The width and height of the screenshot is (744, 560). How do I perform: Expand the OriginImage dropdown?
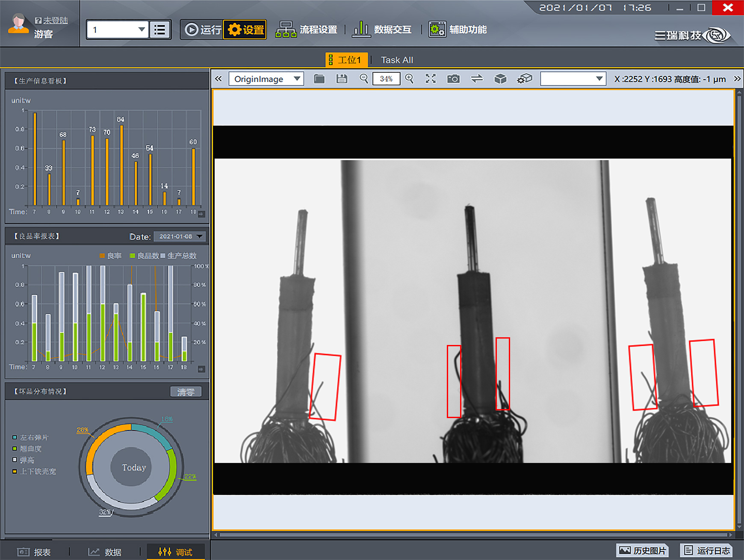pos(266,79)
